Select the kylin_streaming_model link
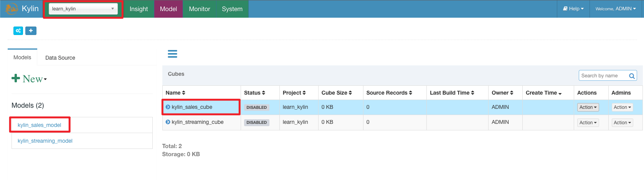 45,141
